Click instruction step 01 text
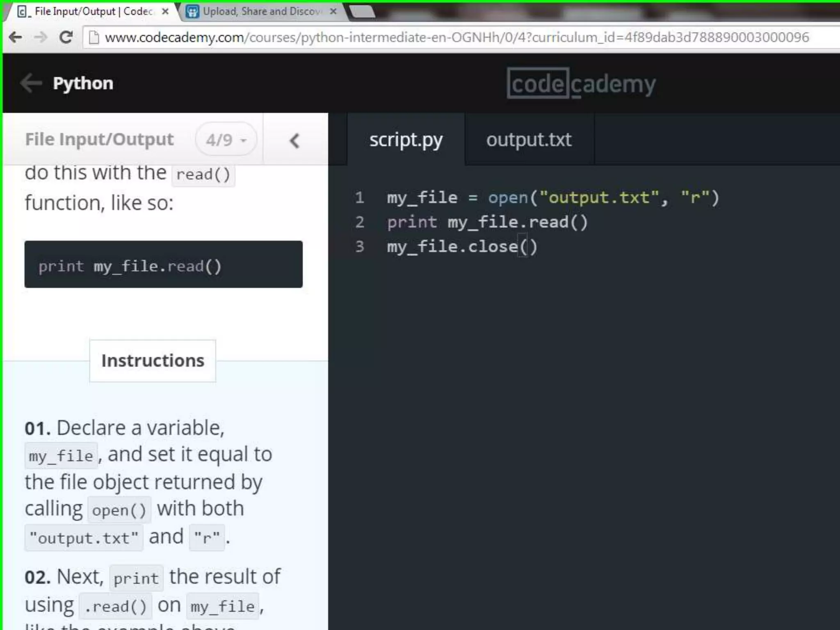The width and height of the screenshot is (840, 630). (148, 482)
